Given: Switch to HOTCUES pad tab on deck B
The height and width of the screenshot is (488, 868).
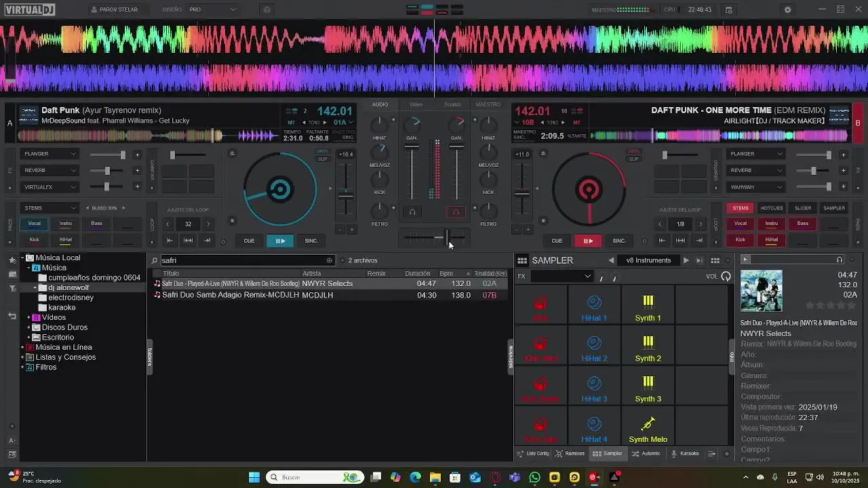Looking at the screenshot, I should tap(772, 208).
